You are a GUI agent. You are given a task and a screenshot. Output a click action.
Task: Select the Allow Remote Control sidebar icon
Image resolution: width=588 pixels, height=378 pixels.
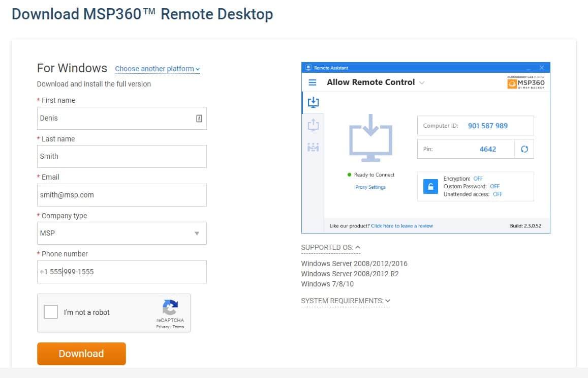click(313, 102)
